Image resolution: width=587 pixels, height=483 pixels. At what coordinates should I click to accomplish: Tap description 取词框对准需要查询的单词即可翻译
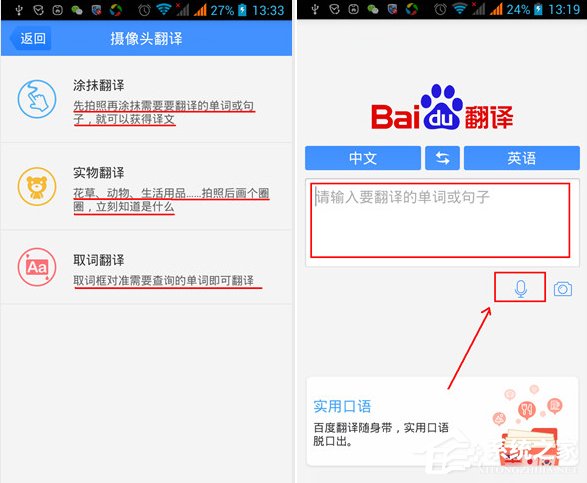[164, 280]
